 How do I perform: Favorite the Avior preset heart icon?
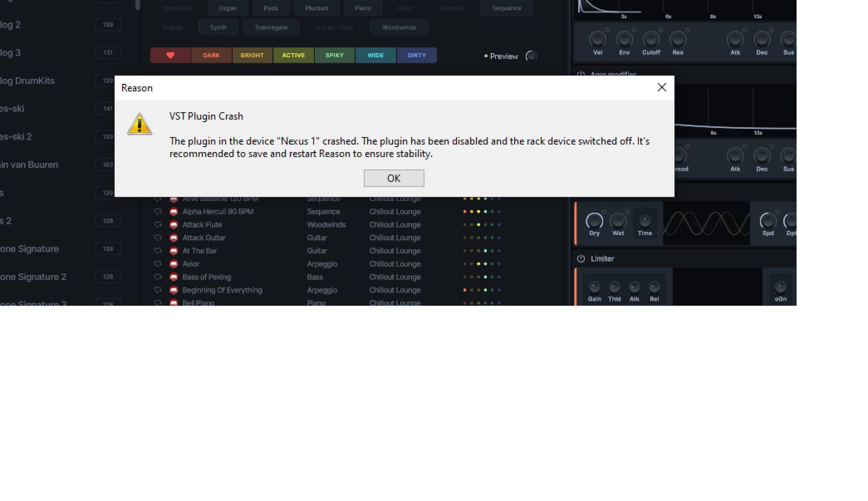click(x=158, y=264)
